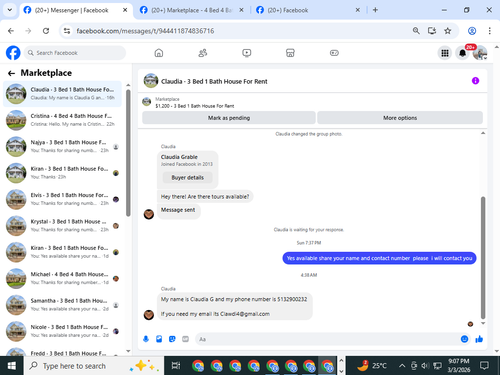Click the conversation list scrollbar

(128, 153)
